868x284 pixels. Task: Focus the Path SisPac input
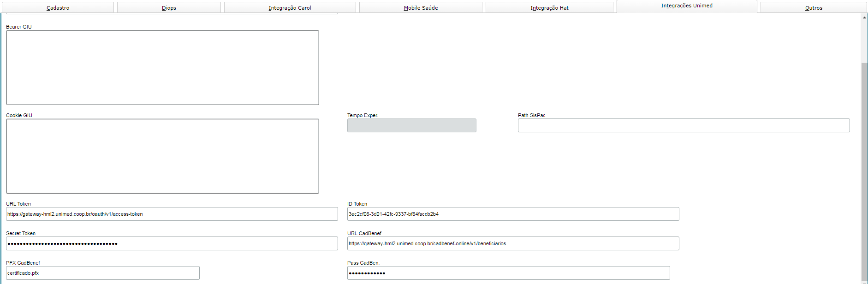[x=684, y=125]
